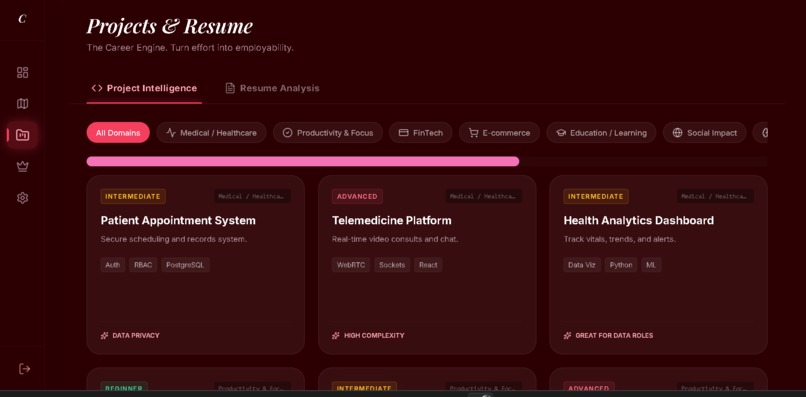Click the GREAT FOR DATA ROLES label
Viewport: 806px width, 397px height.
coord(614,335)
